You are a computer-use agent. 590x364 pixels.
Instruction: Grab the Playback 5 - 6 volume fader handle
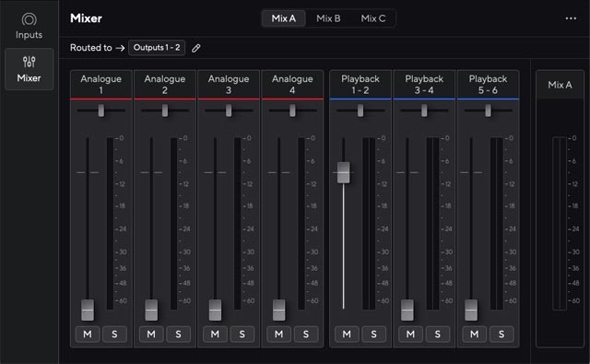tap(471, 310)
